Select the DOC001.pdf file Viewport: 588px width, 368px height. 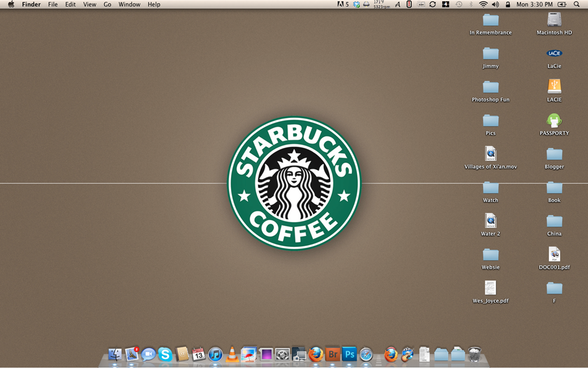554,254
